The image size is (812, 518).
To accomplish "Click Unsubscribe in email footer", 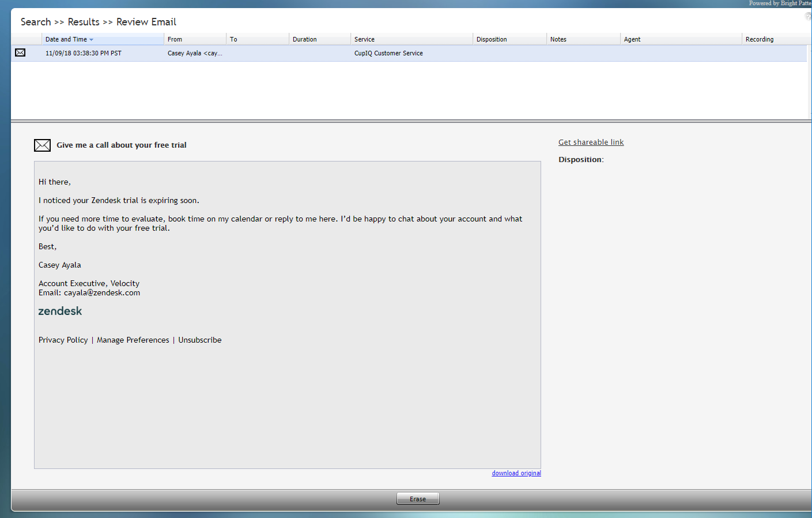I will tap(200, 340).
